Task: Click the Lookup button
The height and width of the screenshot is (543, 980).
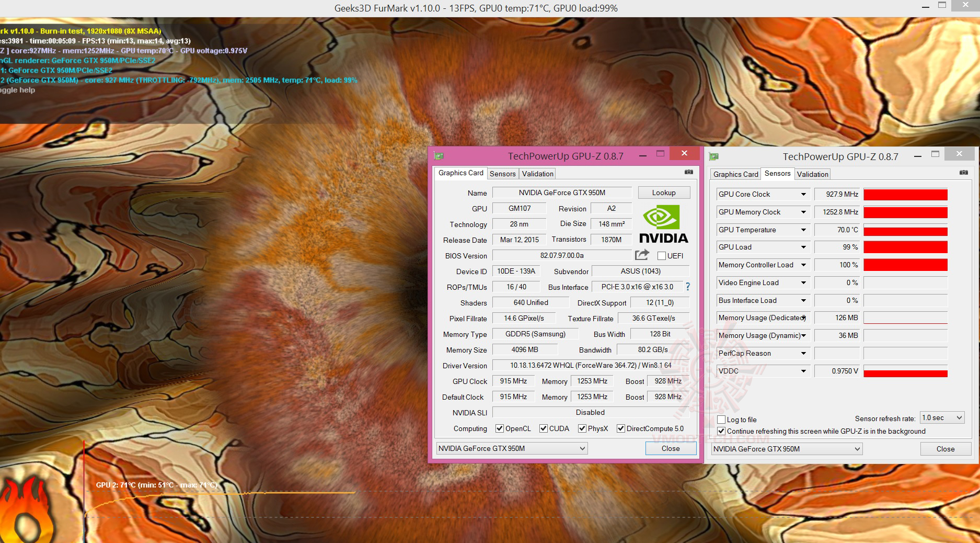Action: 664,193
